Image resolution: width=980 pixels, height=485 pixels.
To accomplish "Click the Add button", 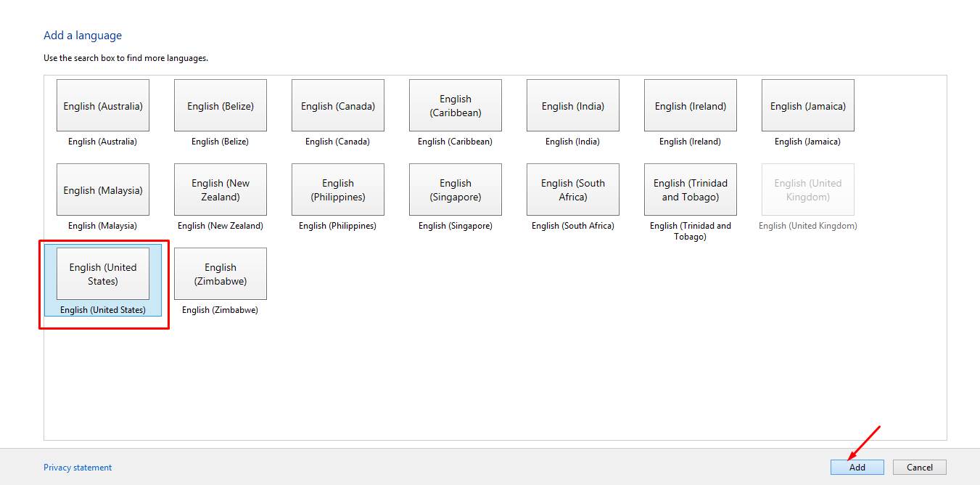I will click(857, 468).
